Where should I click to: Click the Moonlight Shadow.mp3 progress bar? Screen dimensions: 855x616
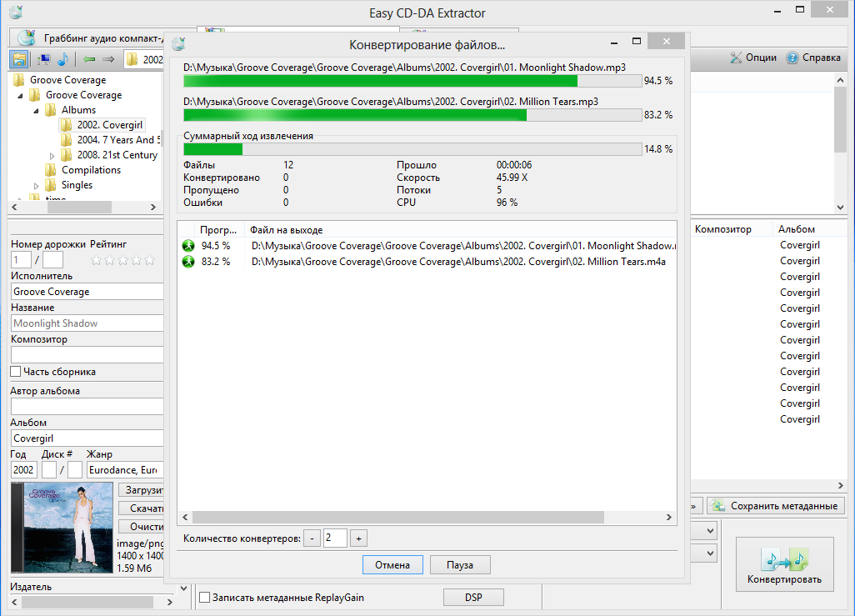click(412, 81)
